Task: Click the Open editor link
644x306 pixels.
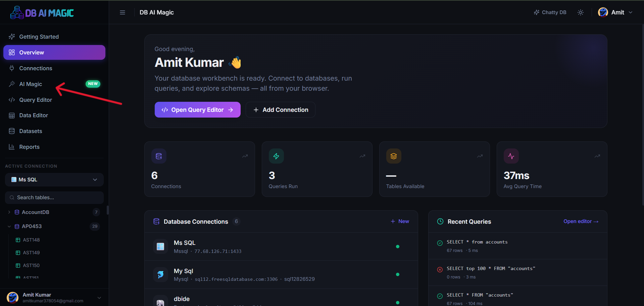Action: [581, 221]
